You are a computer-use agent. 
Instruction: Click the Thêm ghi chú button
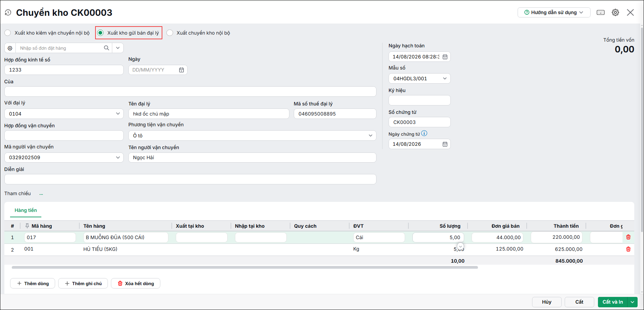click(83, 283)
